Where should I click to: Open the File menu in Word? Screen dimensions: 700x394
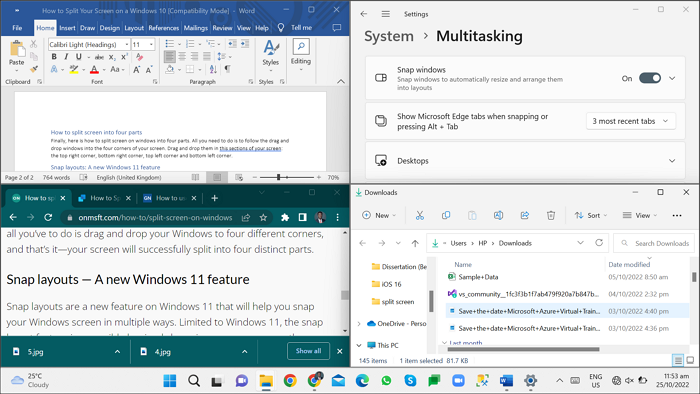pos(17,28)
